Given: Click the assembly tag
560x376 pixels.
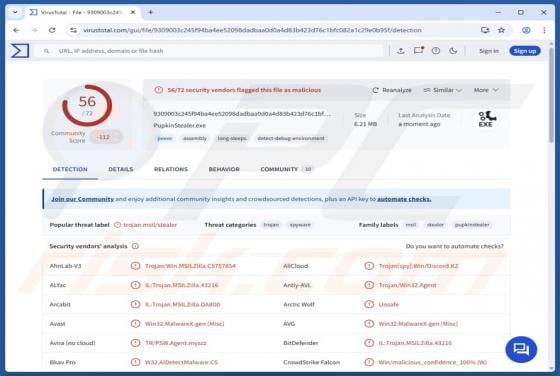Looking at the screenshot, I should click(195, 138).
